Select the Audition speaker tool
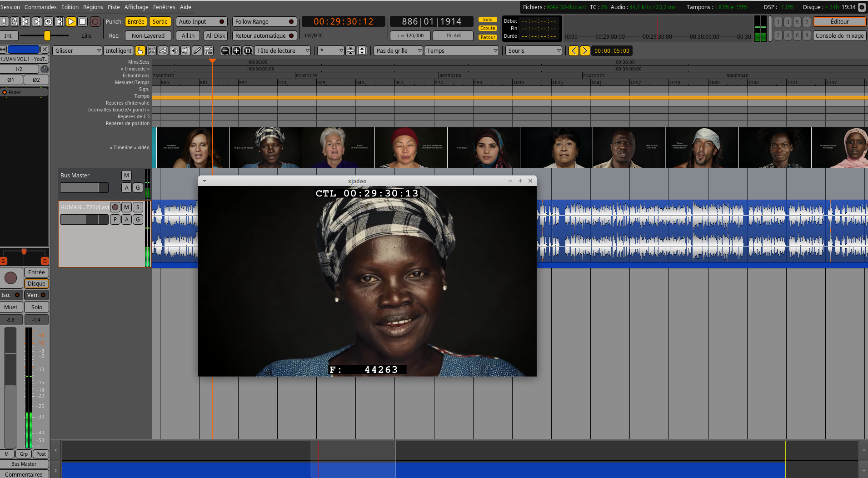The width and height of the screenshot is (868, 478). coord(185,51)
